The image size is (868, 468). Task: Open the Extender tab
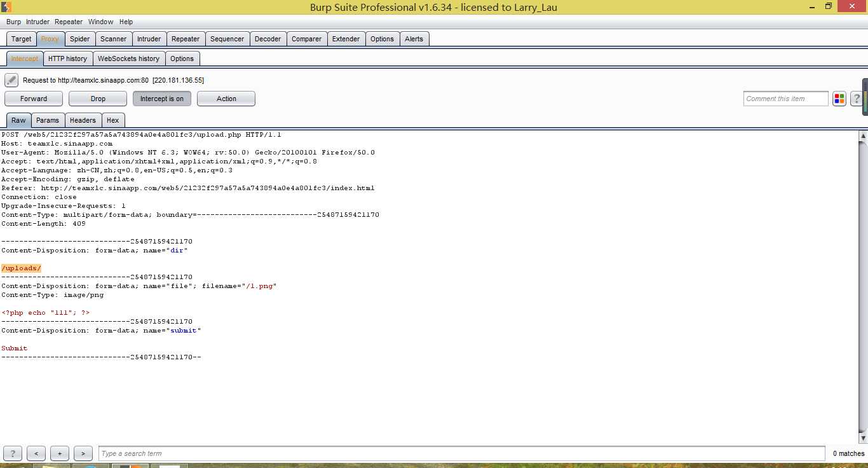pos(346,39)
